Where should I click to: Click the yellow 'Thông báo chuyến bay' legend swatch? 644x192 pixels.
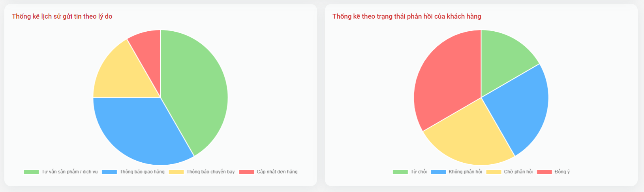tap(176, 172)
